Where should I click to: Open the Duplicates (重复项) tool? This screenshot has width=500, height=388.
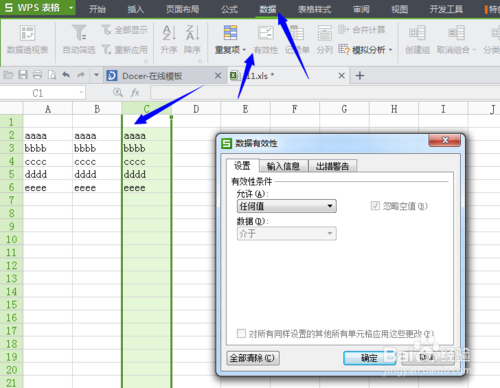[230, 39]
